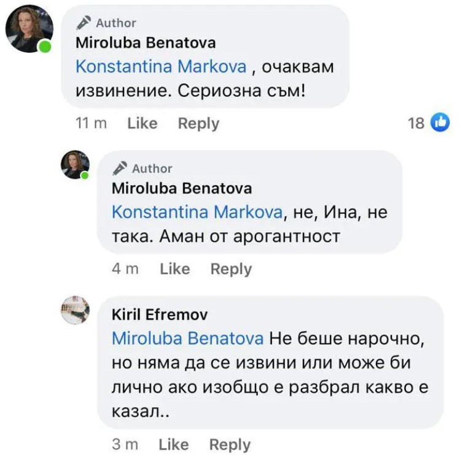Open Kiril Efremov's profile name
Viewport: 476px width, 455px height.
(x=159, y=315)
